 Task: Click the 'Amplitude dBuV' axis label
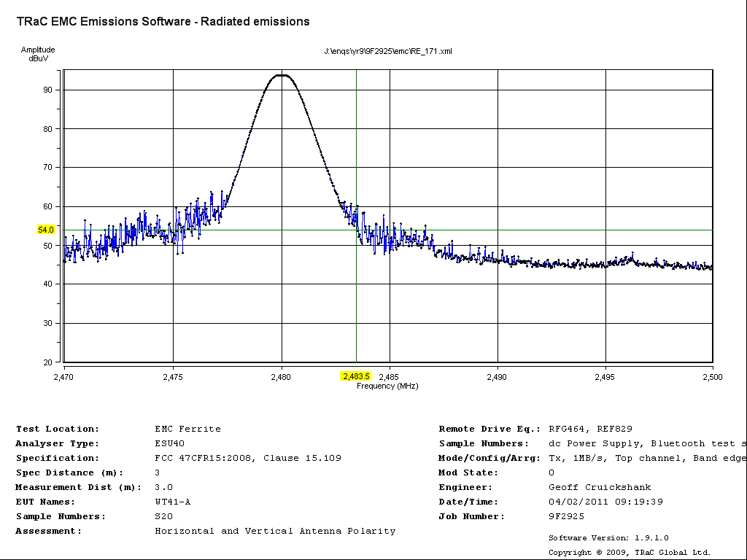click(38, 54)
